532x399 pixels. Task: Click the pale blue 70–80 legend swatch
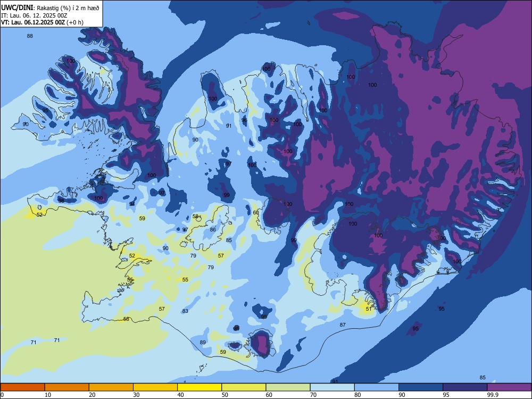coord(332,387)
